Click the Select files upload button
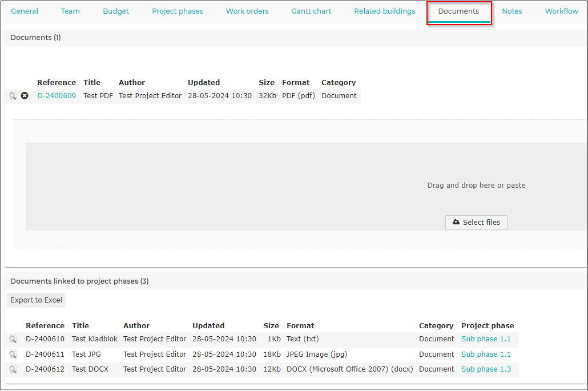This screenshot has width=588, height=391. coord(476,222)
